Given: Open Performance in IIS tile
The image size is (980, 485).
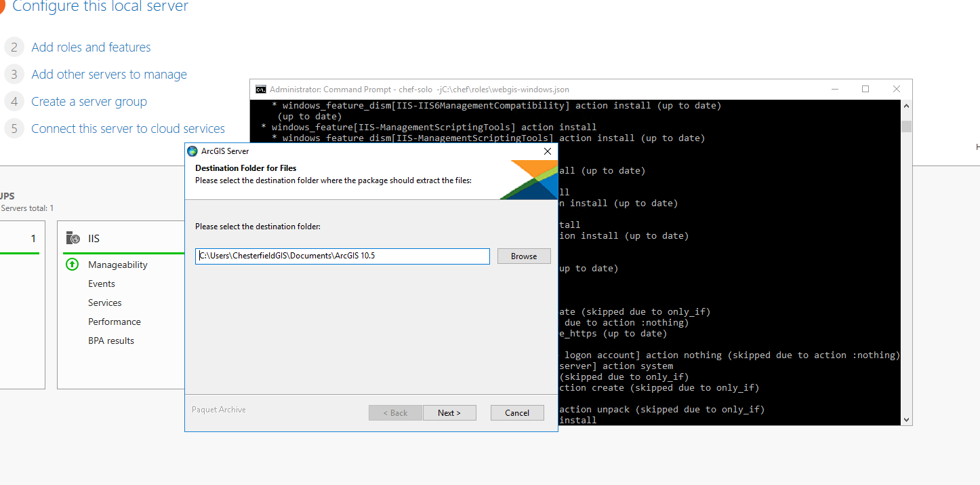Looking at the screenshot, I should [115, 322].
